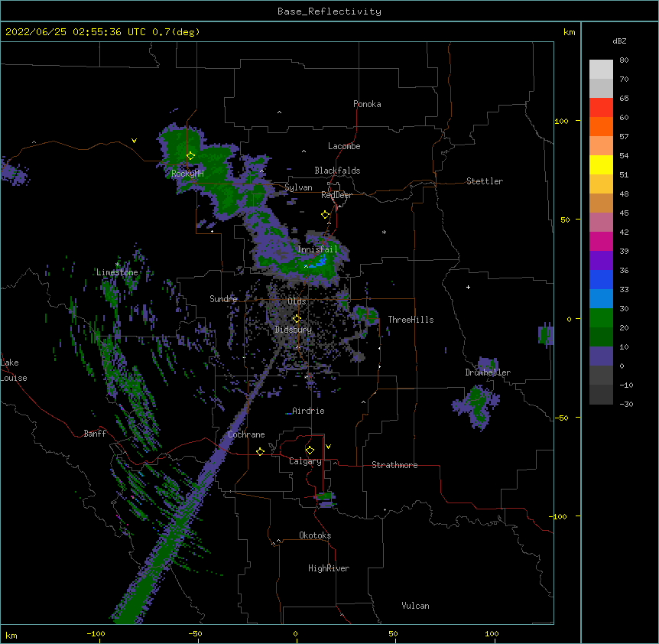
Task: Click the Innisfail town label
Action: 317,249
